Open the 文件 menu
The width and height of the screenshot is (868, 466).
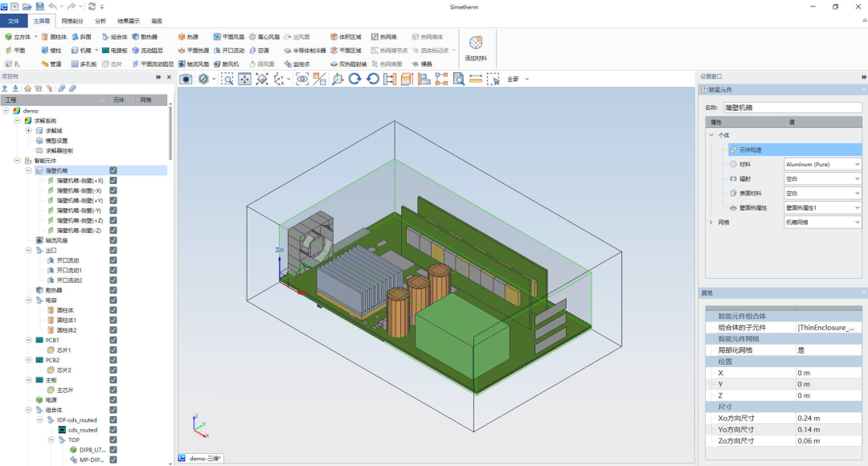(x=14, y=21)
